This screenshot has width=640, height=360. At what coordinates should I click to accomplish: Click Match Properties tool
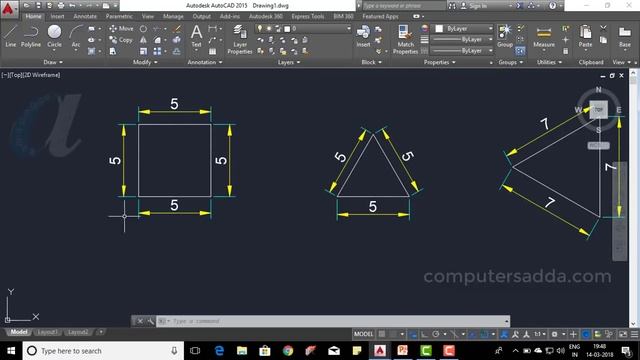tap(405, 39)
